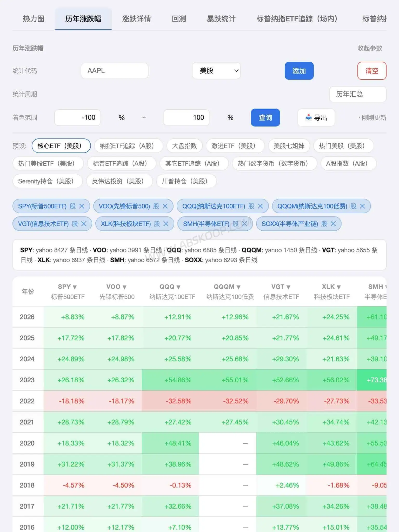The height and width of the screenshot is (532, 399).
Task: Choose preset 川普持仓（美股）
Action: coord(186,181)
